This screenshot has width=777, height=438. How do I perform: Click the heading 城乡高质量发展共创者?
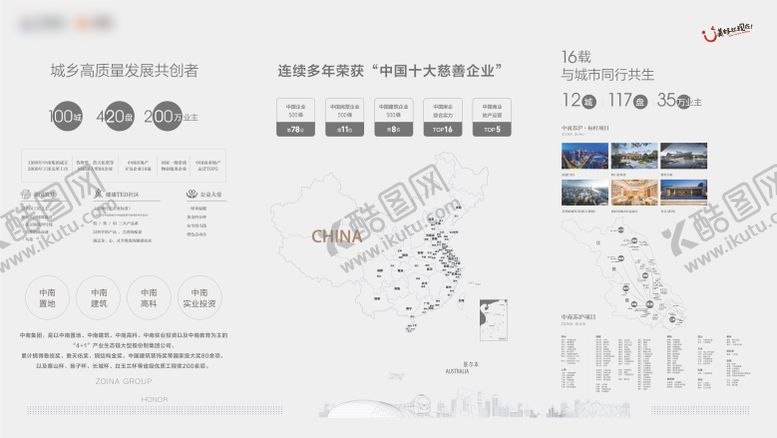[124, 71]
